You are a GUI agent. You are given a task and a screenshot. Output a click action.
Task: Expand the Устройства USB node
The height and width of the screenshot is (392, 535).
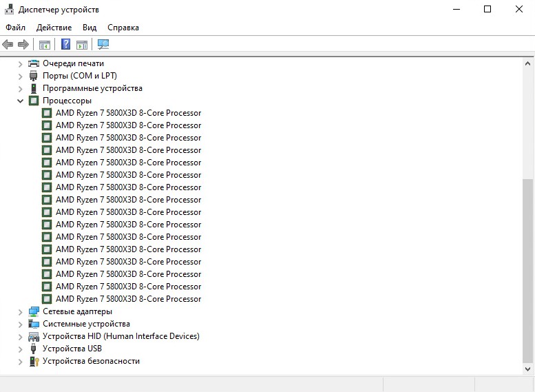coord(21,349)
